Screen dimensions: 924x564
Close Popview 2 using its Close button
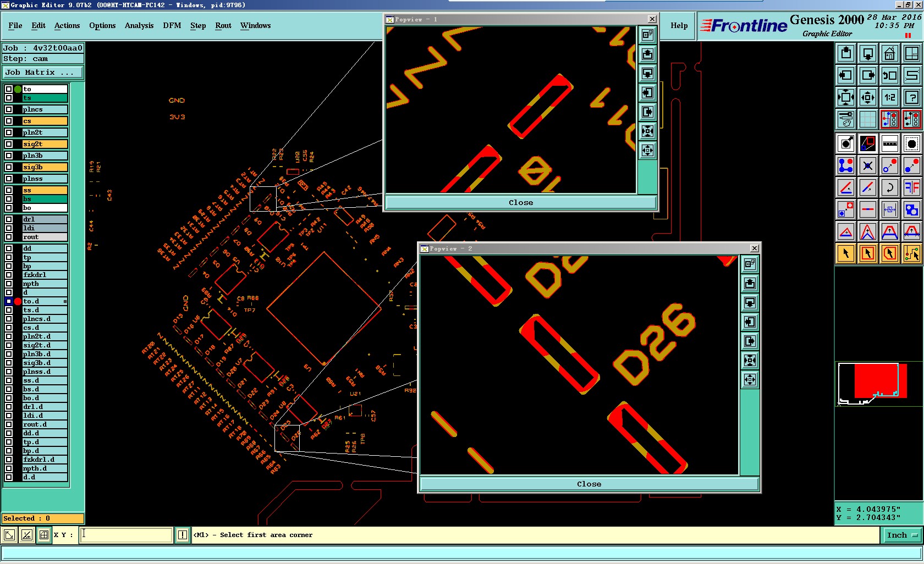[589, 484]
